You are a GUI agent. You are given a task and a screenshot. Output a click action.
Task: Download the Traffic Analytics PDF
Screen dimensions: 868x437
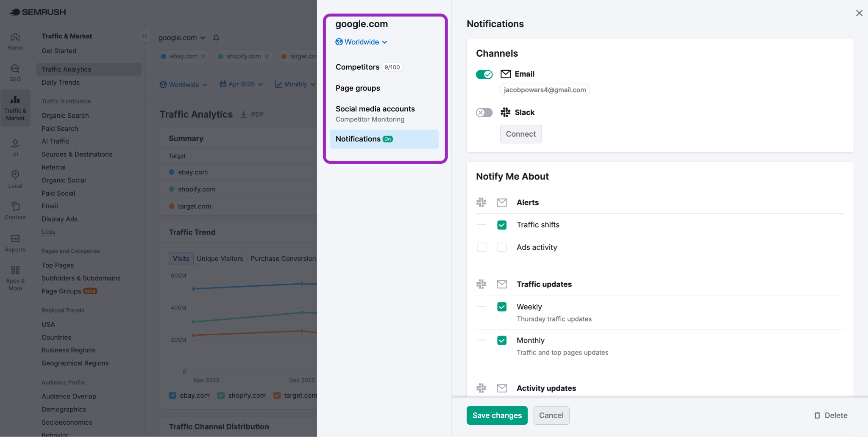tap(252, 114)
